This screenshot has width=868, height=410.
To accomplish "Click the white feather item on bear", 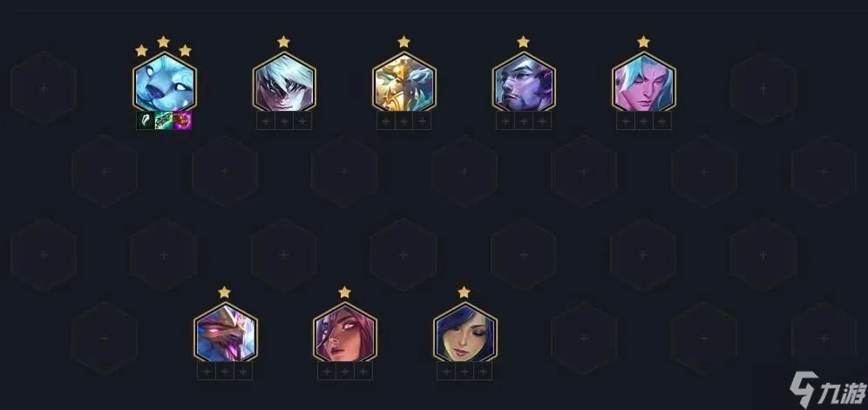I will point(146,120).
